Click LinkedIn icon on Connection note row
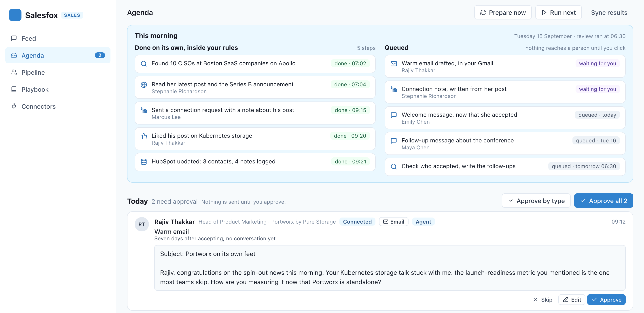 [x=394, y=89]
